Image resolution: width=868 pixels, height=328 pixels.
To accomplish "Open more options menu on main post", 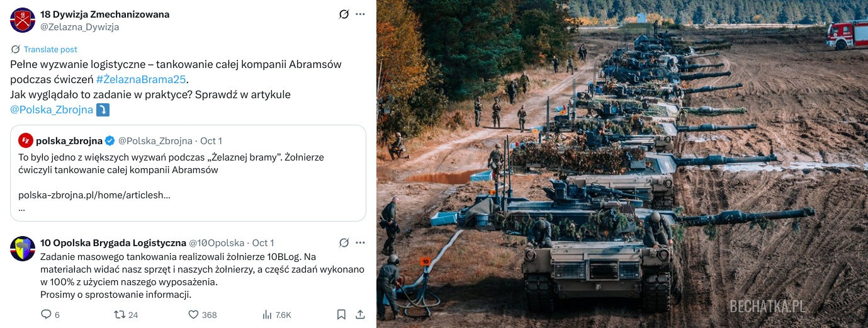I will tap(360, 14).
